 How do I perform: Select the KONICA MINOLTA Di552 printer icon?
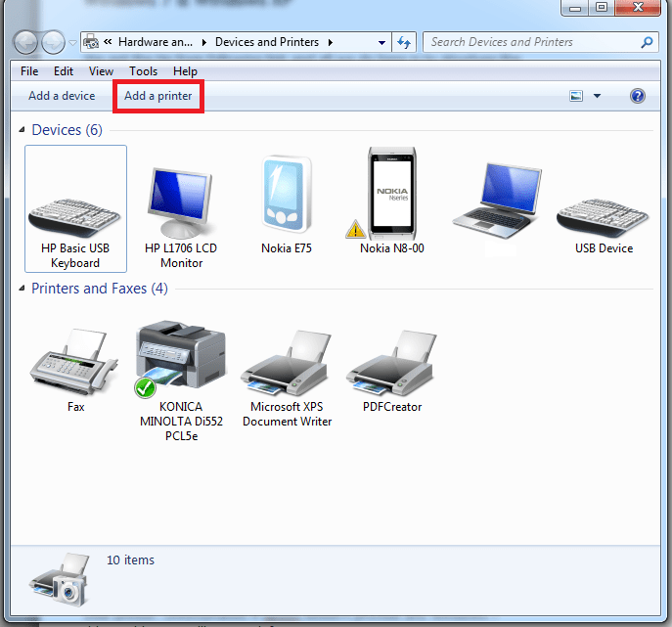(x=180, y=357)
